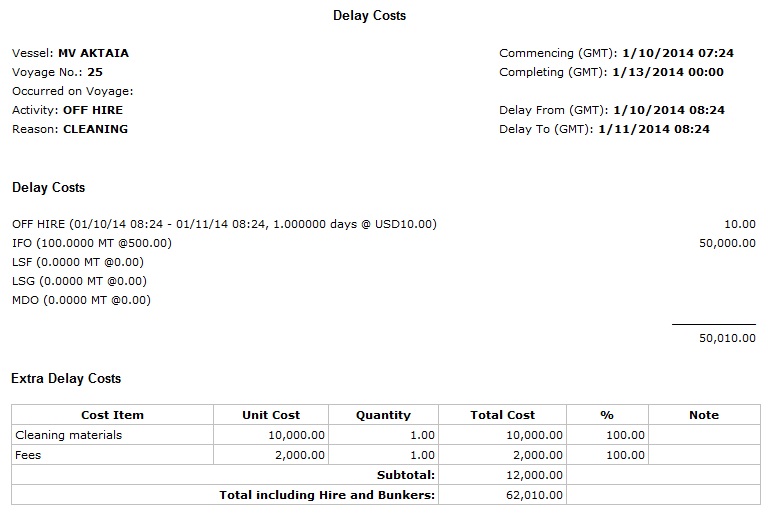Select the Reason value CLEANING
The height and width of the screenshot is (514, 768).
point(95,129)
